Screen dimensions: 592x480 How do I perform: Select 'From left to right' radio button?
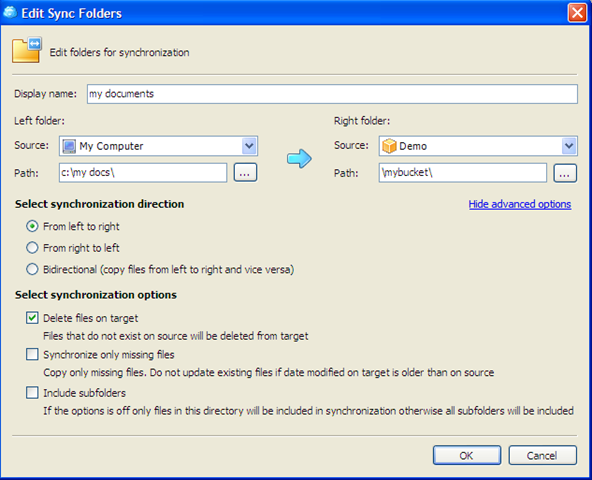point(32,226)
